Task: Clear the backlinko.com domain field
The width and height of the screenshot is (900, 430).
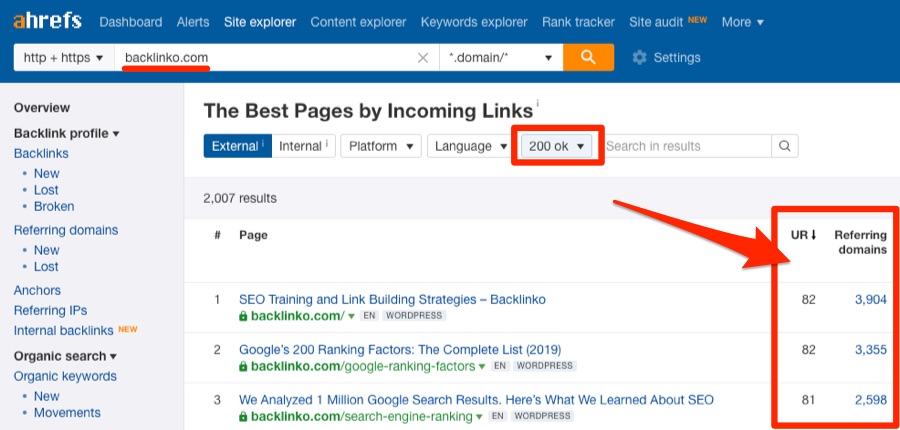Action: point(423,58)
